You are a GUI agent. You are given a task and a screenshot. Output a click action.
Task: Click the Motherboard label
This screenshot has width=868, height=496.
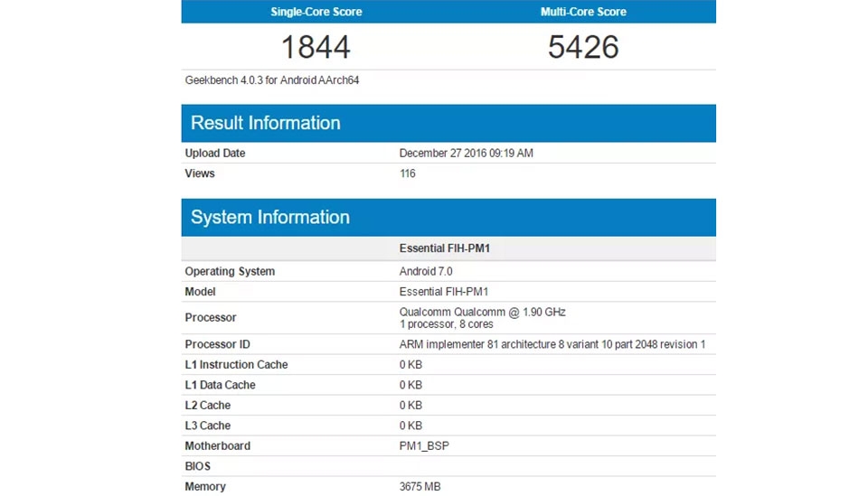(x=218, y=445)
